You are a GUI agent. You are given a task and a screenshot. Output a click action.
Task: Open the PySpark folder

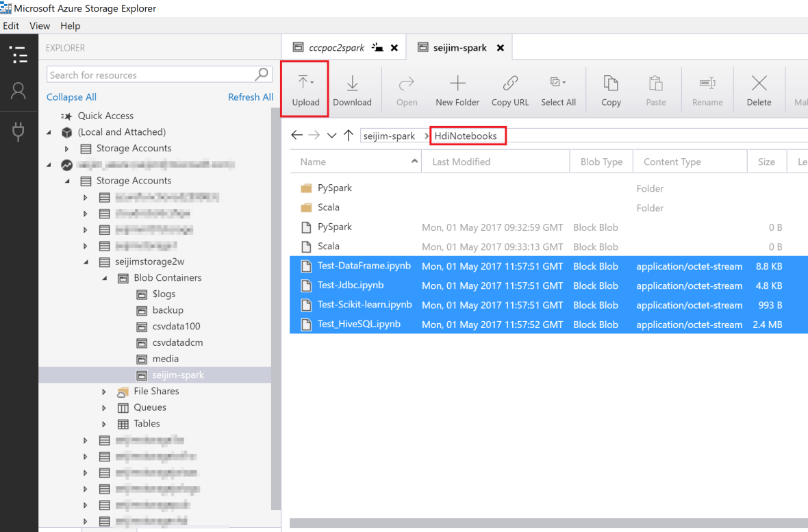pos(334,188)
